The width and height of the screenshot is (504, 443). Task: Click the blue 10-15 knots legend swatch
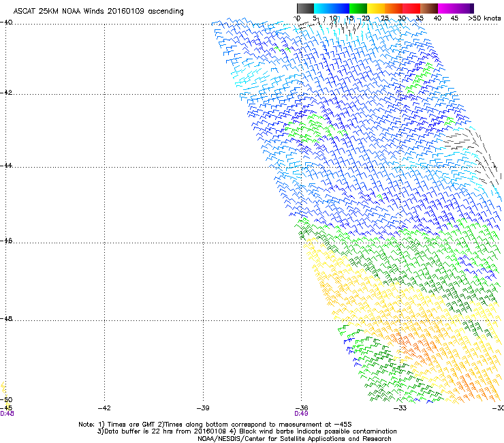coord(341,8)
